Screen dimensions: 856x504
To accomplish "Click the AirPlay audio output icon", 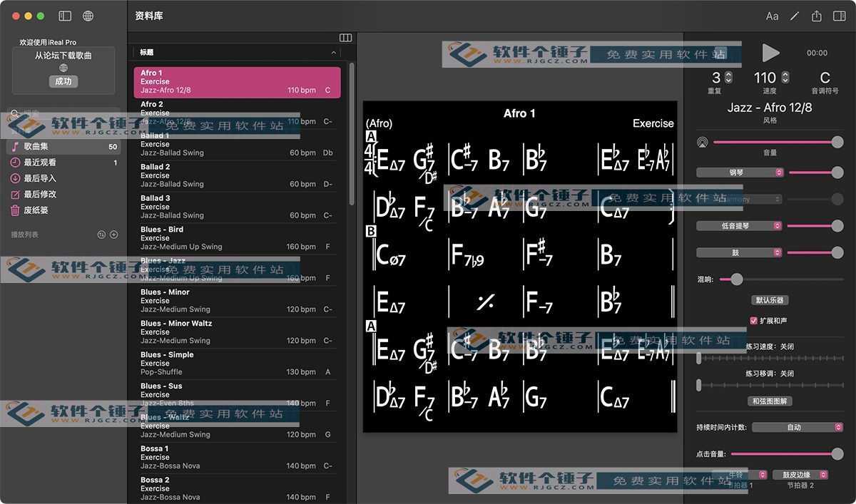I will (x=703, y=143).
